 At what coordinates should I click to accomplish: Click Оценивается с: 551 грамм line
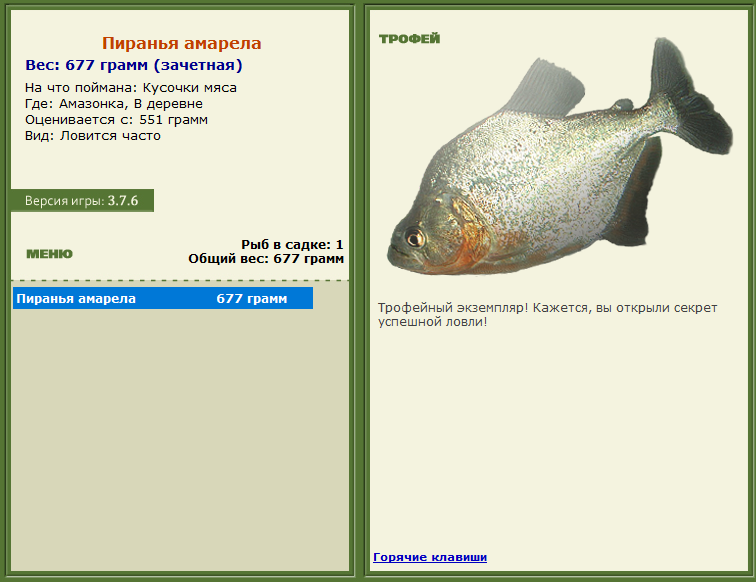click(x=116, y=120)
